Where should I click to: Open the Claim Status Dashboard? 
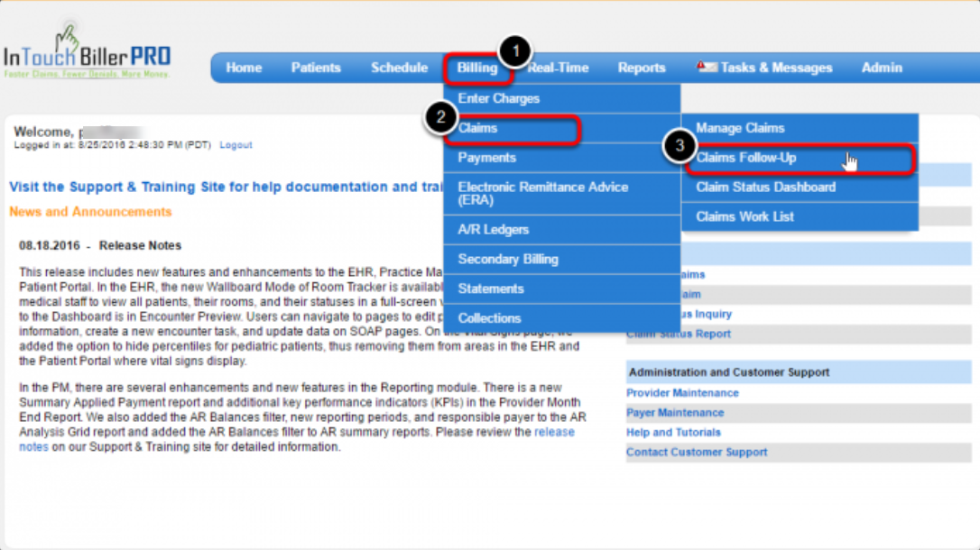(x=765, y=188)
